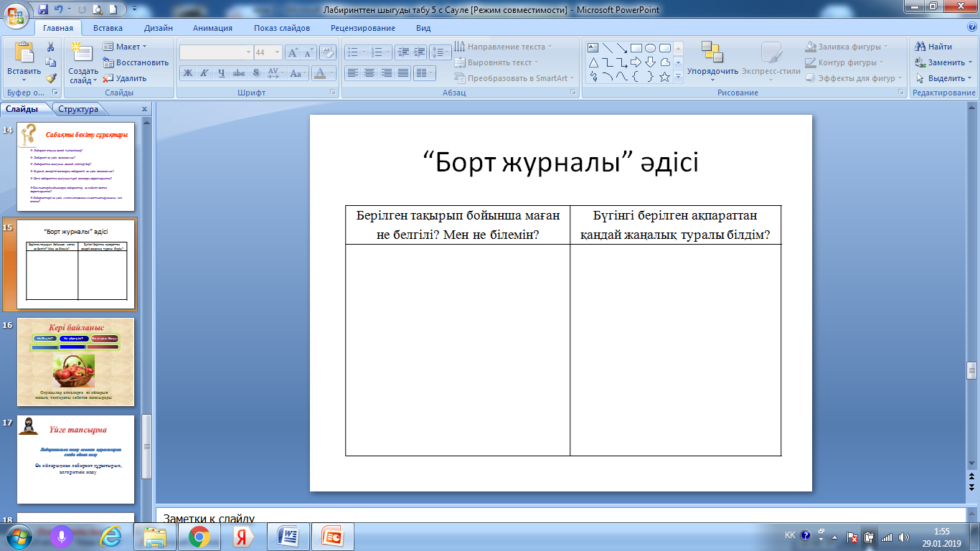Toggle bold formatting (Ж)
Screen dimensions: 980x551
tap(187, 73)
